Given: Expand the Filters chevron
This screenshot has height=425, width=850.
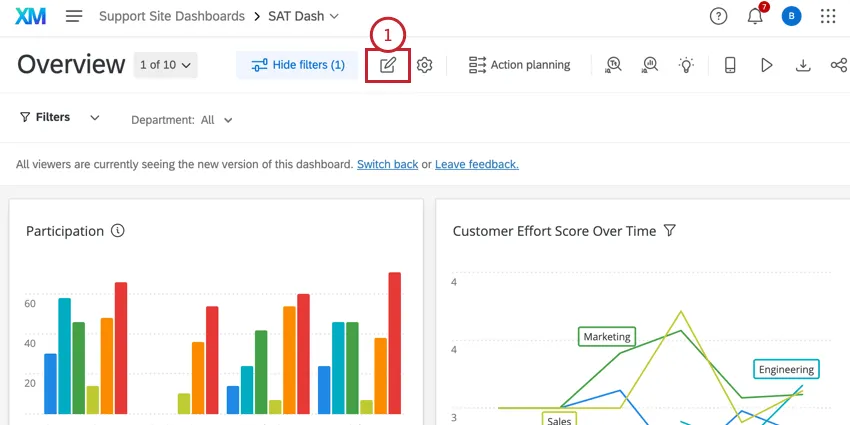Looking at the screenshot, I should pos(95,117).
